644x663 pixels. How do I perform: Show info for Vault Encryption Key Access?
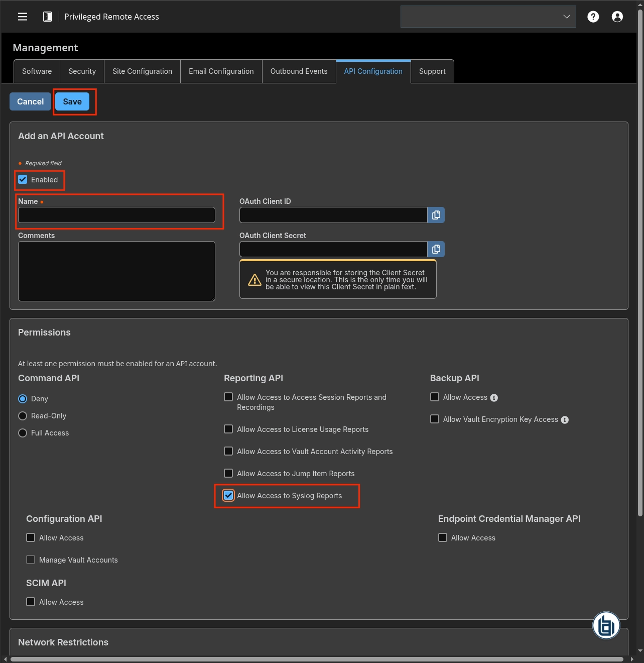click(x=565, y=420)
